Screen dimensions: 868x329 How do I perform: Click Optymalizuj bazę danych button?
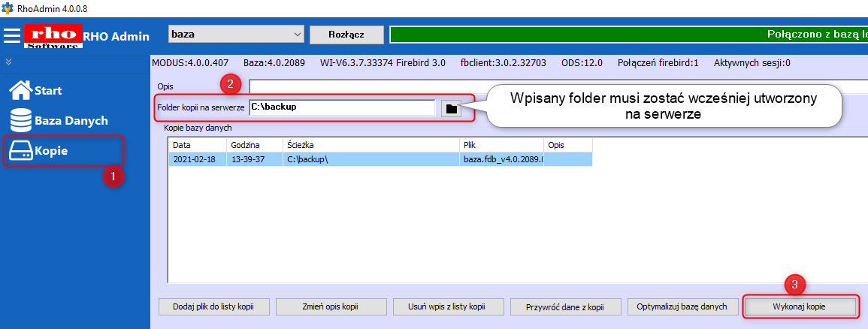[x=682, y=306]
